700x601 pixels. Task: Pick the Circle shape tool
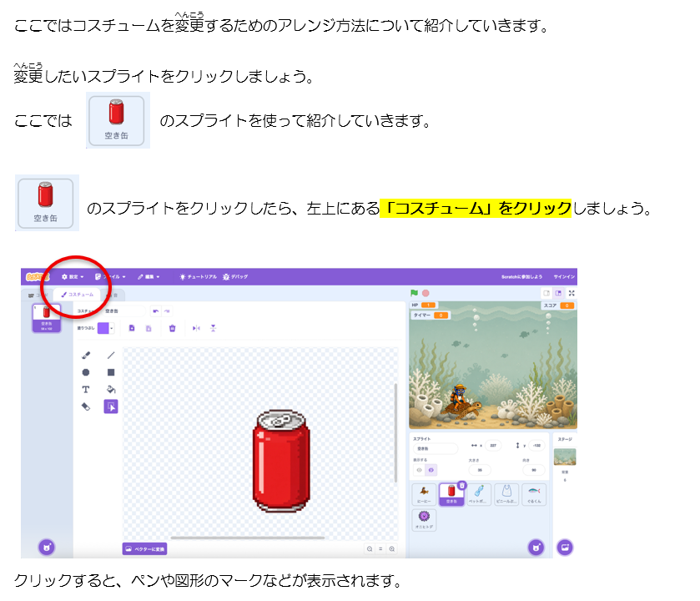coord(86,372)
